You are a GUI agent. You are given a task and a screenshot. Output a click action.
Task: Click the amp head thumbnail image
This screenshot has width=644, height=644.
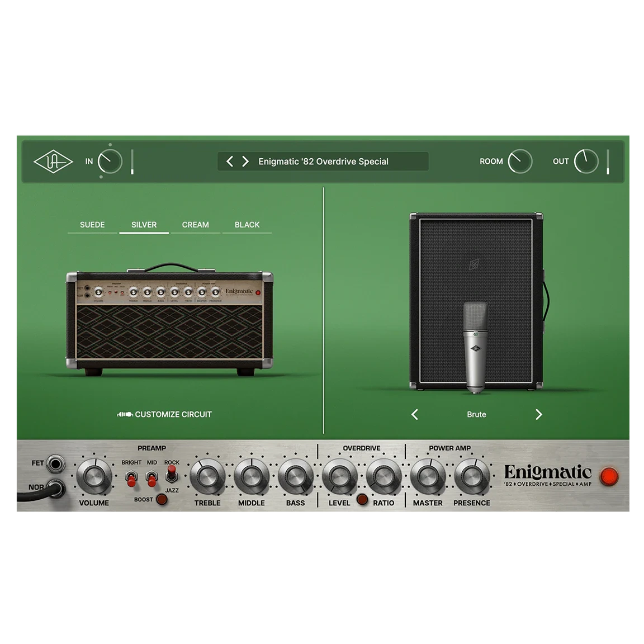[169, 320]
